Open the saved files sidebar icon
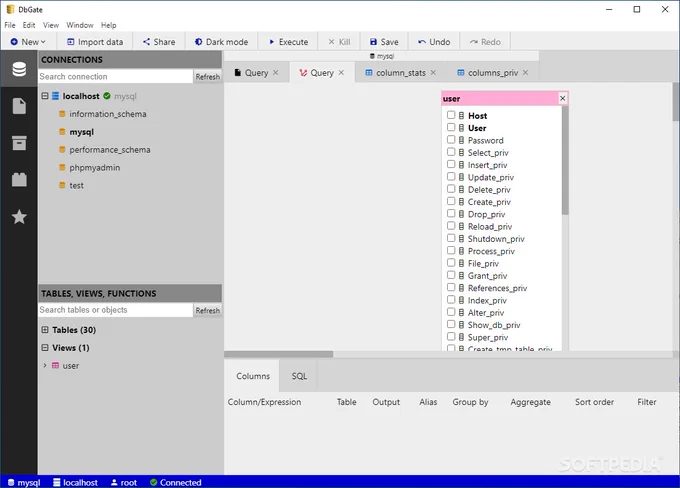The width and height of the screenshot is (680, 488). (19, 106)
